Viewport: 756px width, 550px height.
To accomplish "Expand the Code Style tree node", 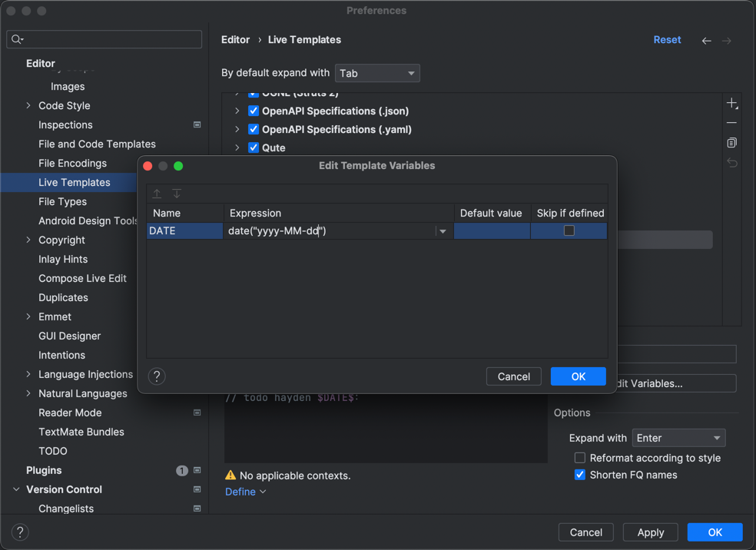I will pos(28,106).
